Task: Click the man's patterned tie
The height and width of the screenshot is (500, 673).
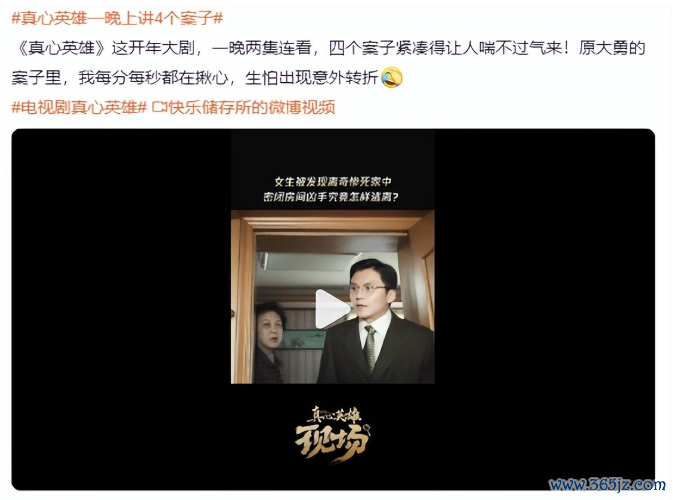Action: tap(369, 348)
